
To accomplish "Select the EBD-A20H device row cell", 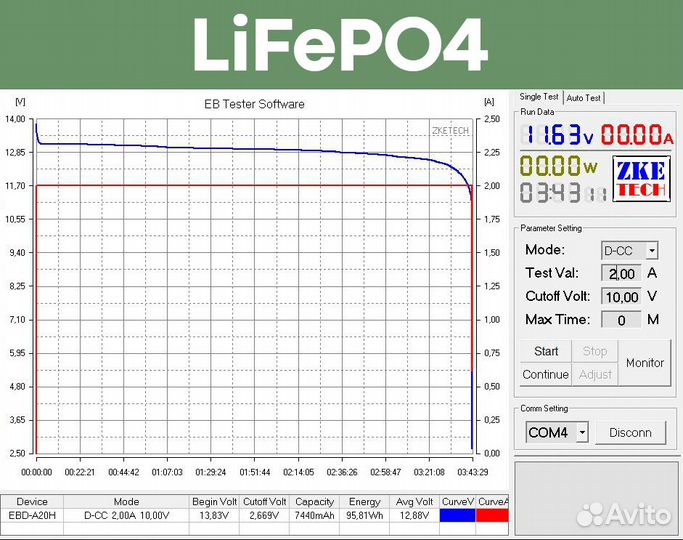I will 33,515.
